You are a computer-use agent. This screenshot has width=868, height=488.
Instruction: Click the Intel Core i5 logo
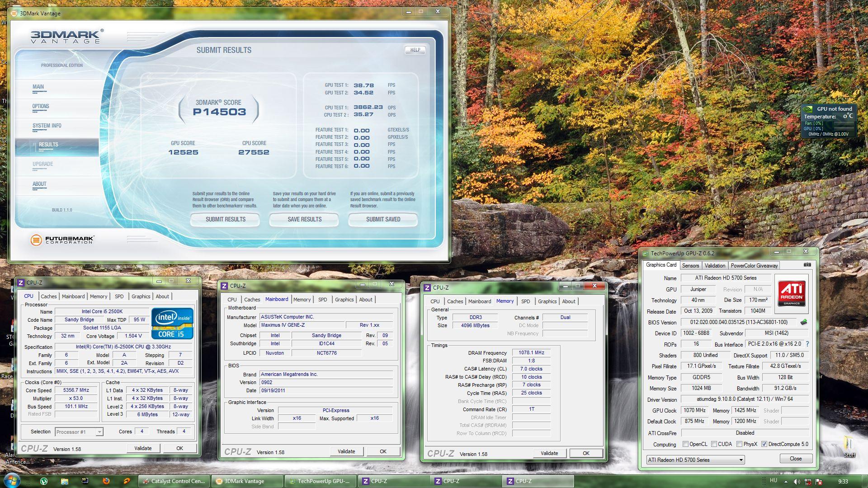point(172,324)
